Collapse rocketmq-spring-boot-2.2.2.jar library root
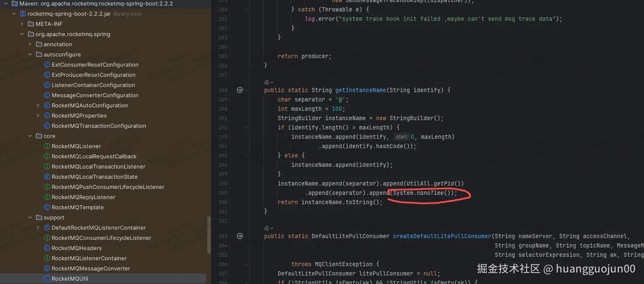 click(x=14, y=14)
